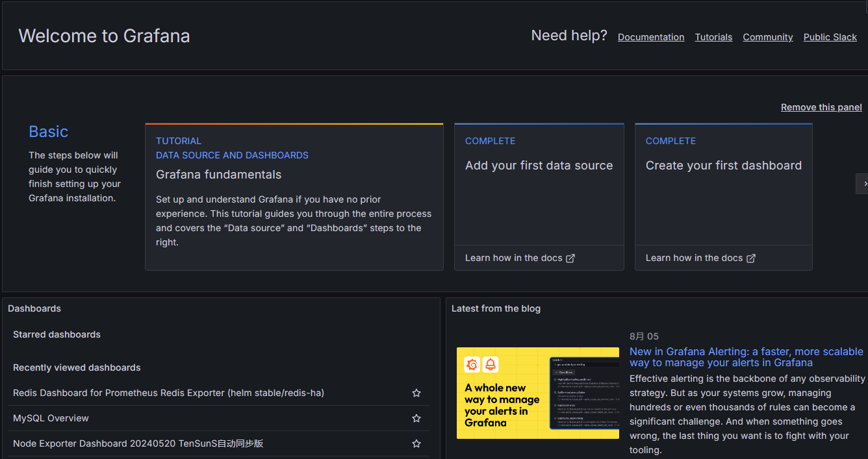Open the Create your first dashboard card
The width and height of the screenshot is (868, 459).
click(x=724, y=197)
